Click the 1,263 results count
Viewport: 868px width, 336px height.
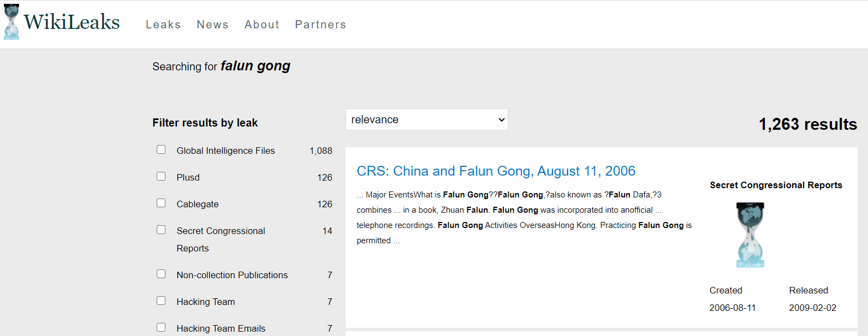[808, 124]
